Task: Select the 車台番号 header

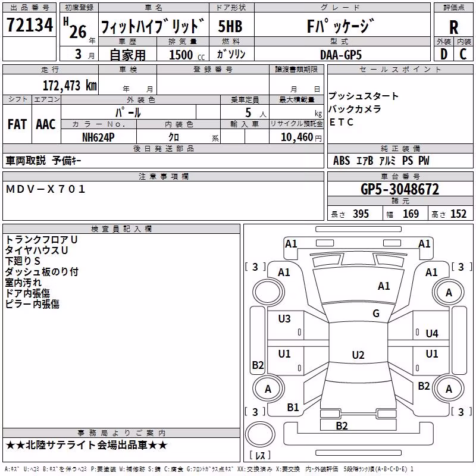Action: tap(400, 176)
